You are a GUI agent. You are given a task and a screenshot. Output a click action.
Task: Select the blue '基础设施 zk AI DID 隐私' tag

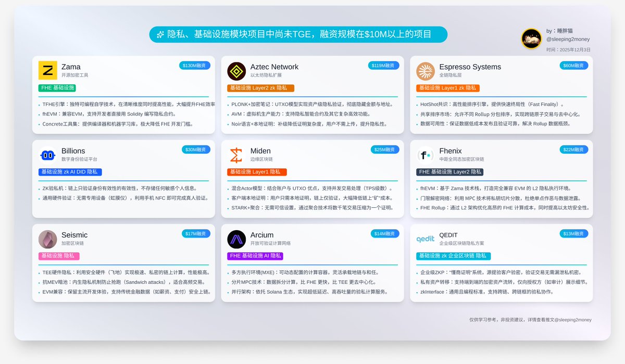pos(70,172)
